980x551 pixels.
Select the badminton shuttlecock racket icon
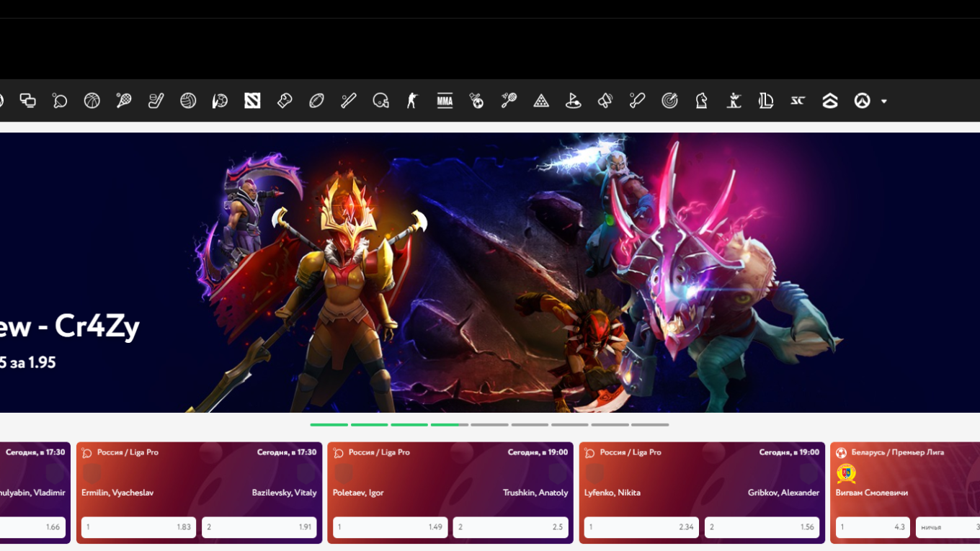(x=509, y=101)
